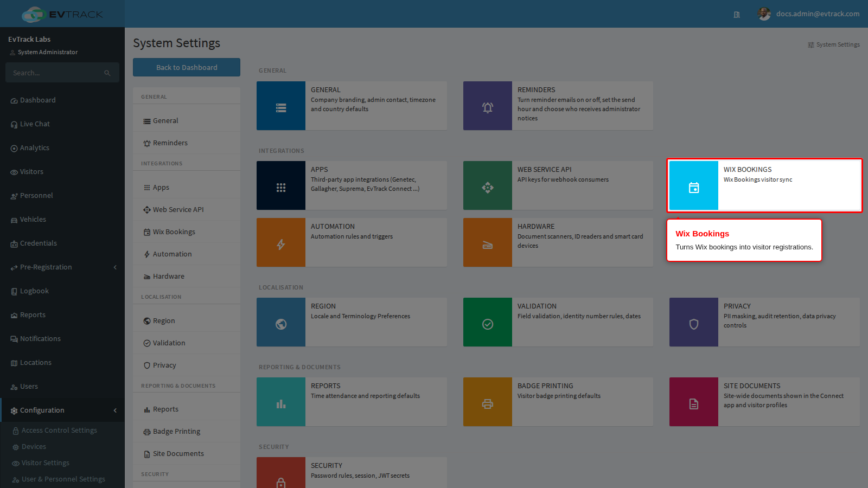Select Live Chat in the sidebar
The width and height of the screenshot is (868, 488).
(62, 124)
